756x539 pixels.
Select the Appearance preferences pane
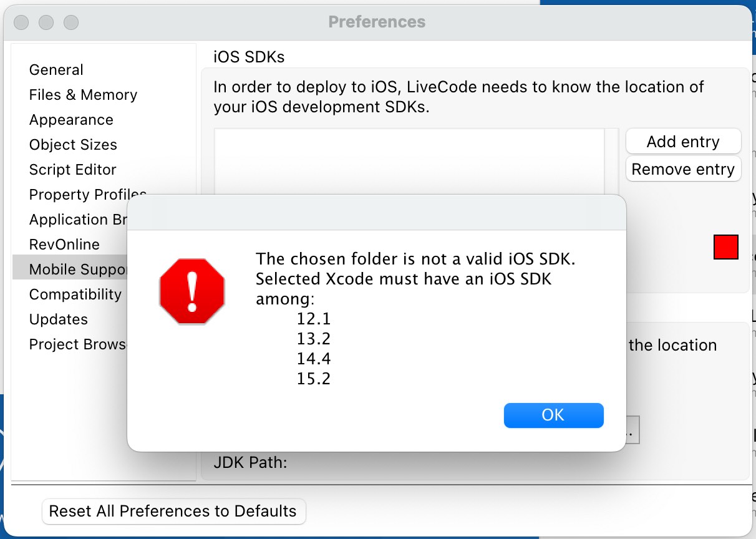point(71,120)
